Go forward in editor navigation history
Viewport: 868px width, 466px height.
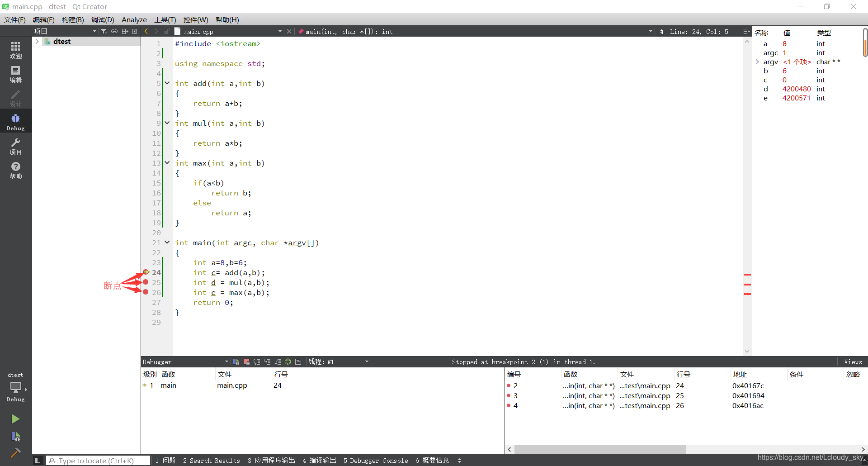coord(156,31)
